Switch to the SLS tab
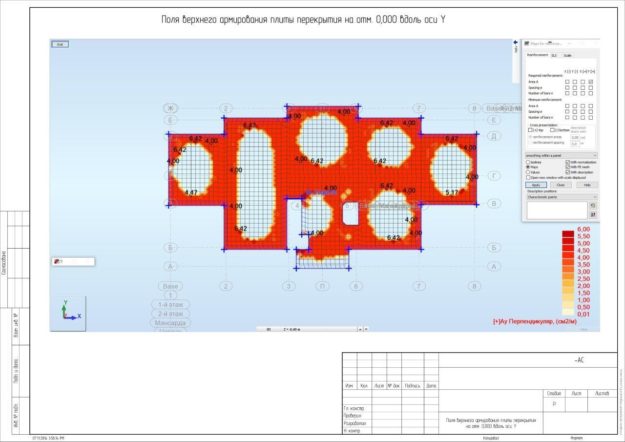 (554, 55)
